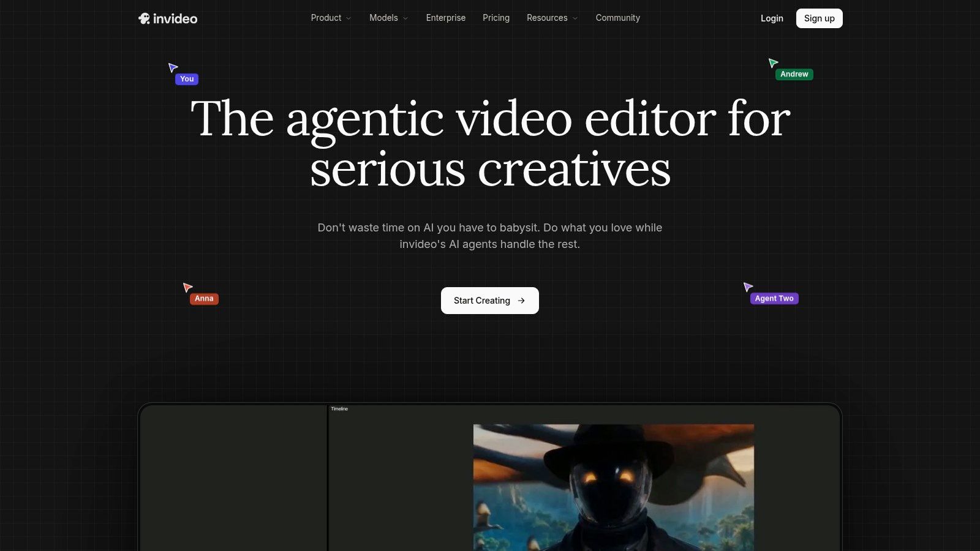Click the video preview thumbnail with hooded figure
980x551 pixels.
click(x=614, y=487)
